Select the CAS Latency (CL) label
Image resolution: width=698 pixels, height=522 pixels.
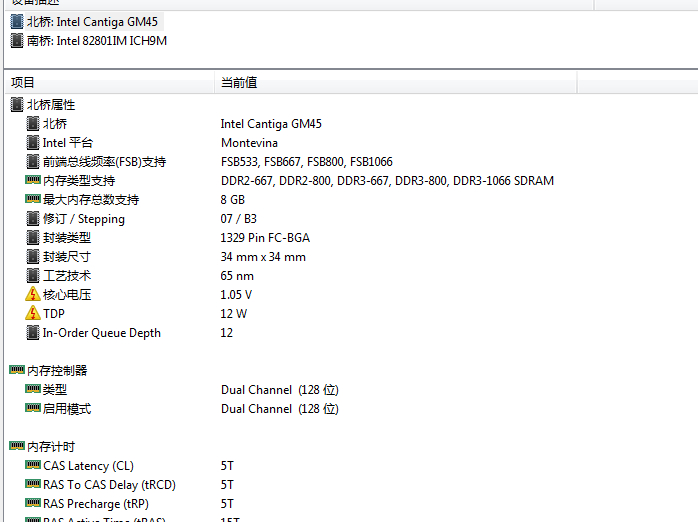88,466
